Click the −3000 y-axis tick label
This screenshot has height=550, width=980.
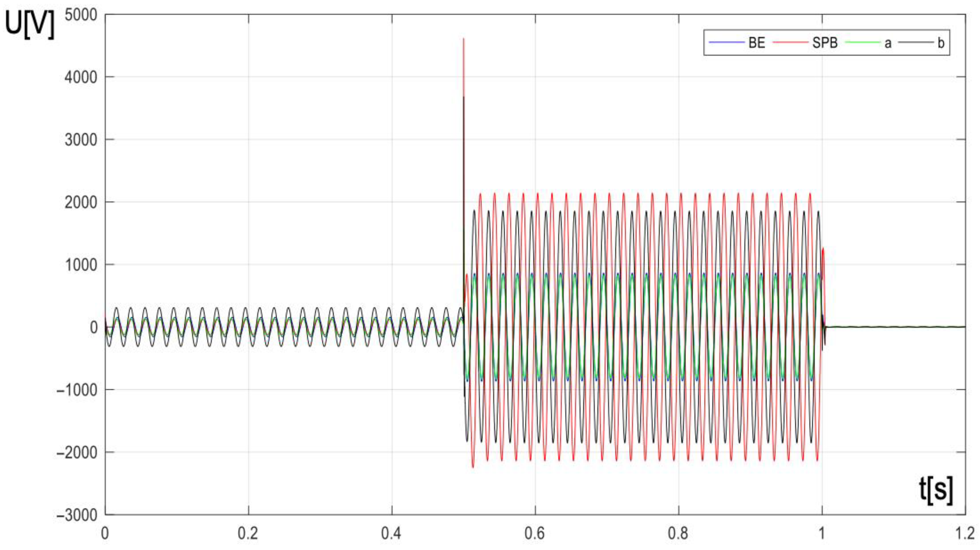tap(77, 516)
